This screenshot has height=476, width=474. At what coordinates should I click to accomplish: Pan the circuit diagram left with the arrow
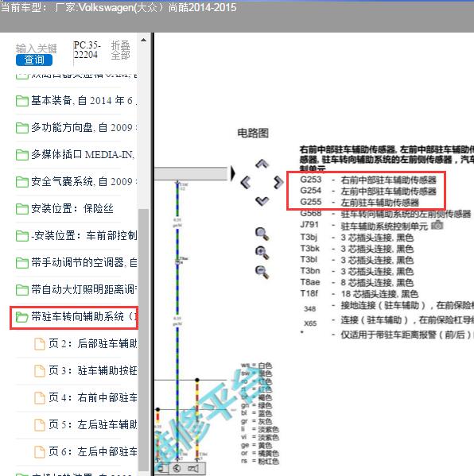tap(246, 182)
